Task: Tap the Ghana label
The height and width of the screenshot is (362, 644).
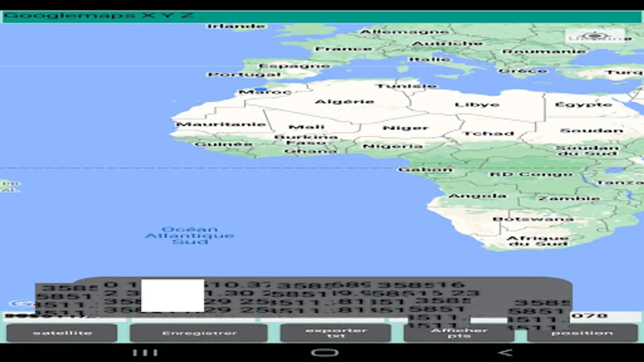Action: (310, 151)
